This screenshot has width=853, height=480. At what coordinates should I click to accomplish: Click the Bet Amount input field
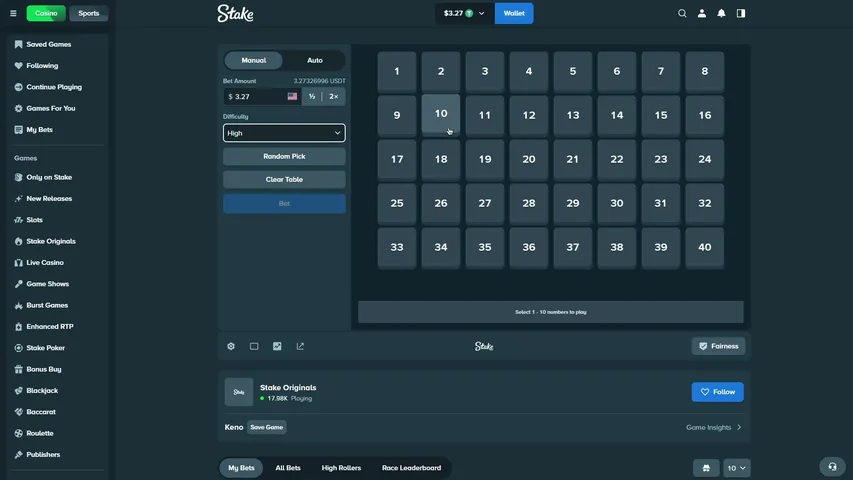pos(262,96)
